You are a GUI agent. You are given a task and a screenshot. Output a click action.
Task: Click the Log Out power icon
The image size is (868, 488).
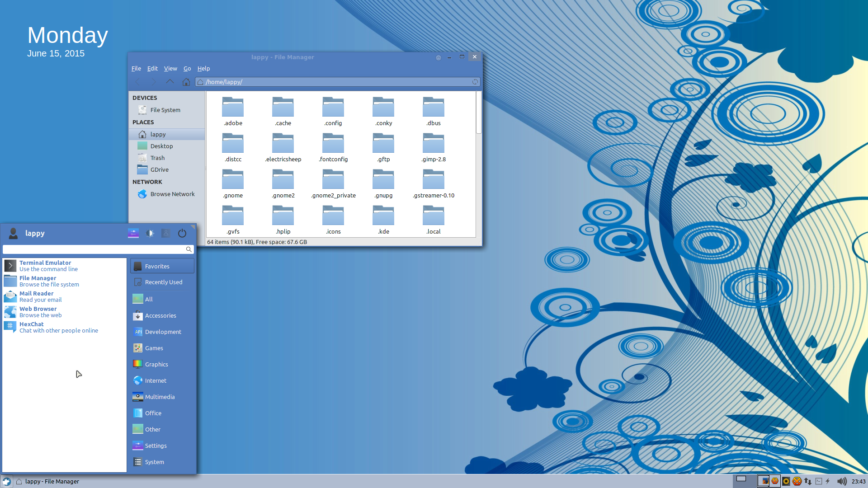click(182, 233)
